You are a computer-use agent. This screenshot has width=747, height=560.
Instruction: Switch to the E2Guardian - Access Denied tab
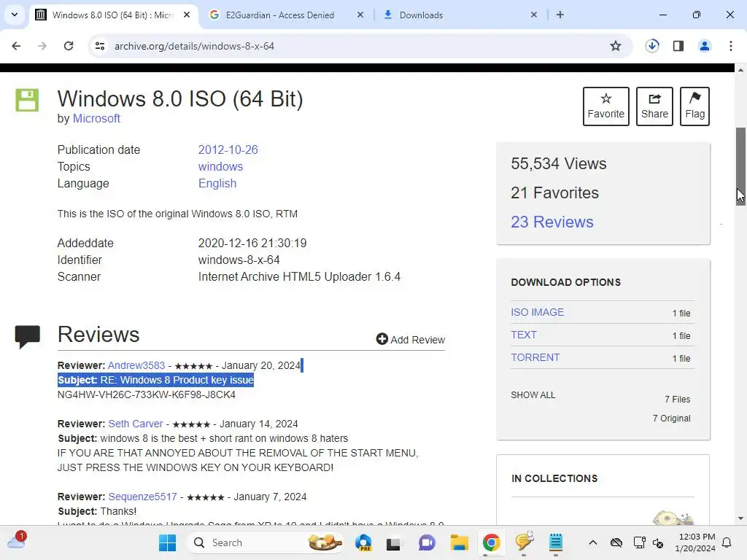pos(279,15)
